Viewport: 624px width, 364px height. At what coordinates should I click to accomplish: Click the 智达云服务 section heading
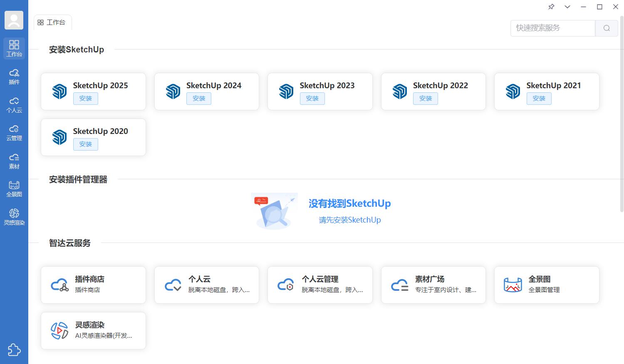[x=70, y=243]
